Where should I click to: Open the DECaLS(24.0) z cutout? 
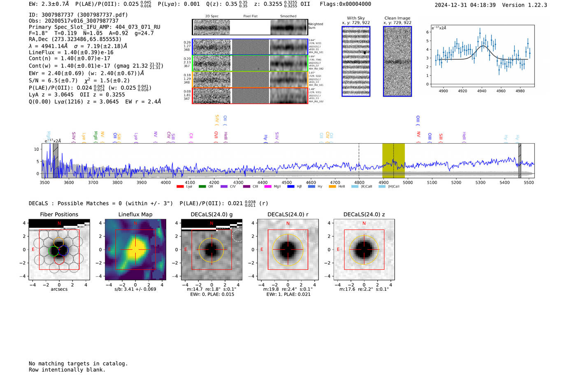[x=364, y=250]
